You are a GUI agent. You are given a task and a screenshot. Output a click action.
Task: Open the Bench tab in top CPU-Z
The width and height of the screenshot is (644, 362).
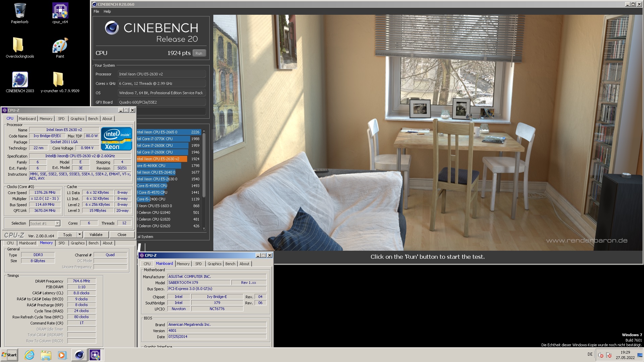click(93, 119)
